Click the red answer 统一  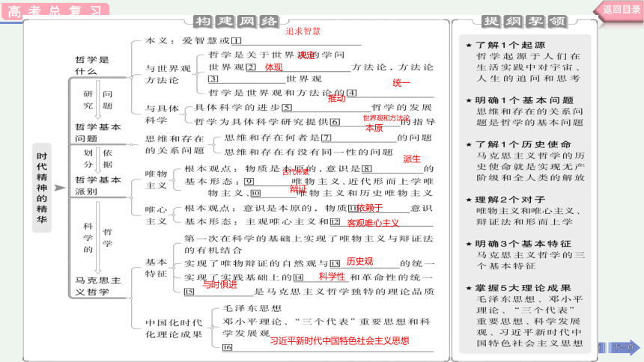coord(401,83)
